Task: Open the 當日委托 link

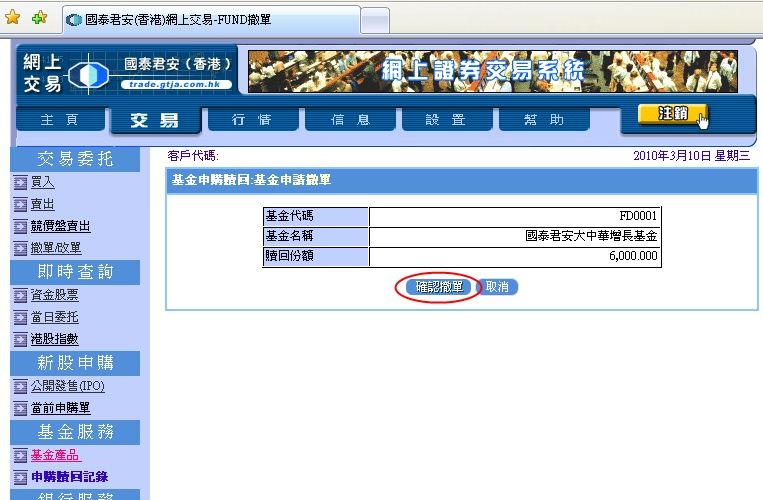Action: (x=54, y=317)
